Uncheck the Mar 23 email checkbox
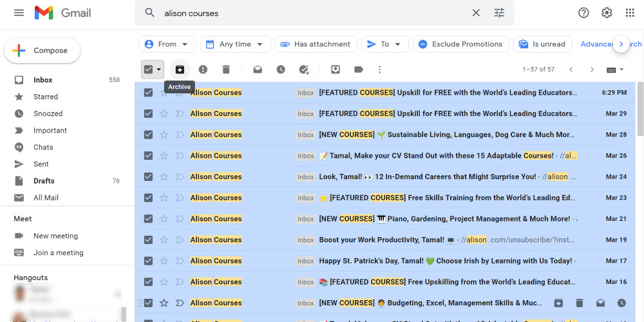The width and height of the screenshot is (644, 322). 148,198
